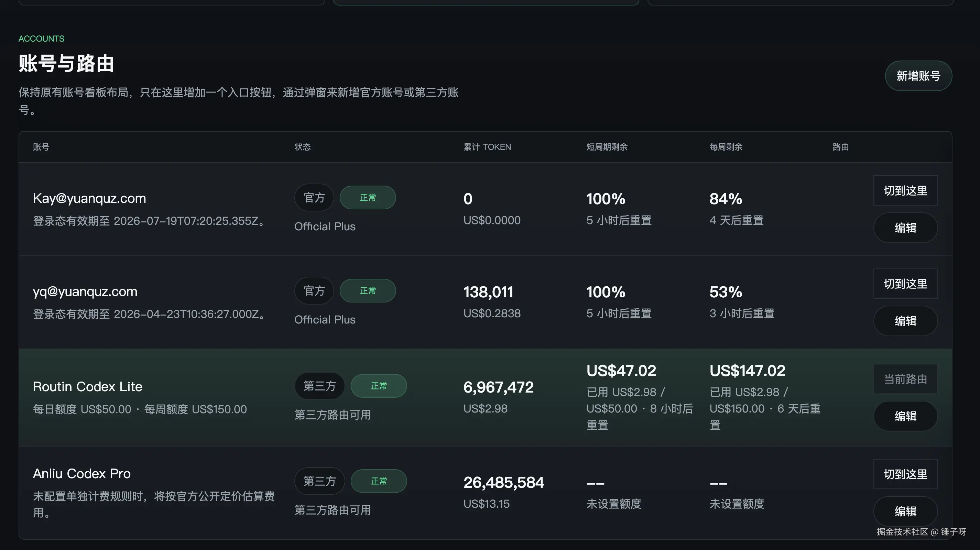Click the 每周剩余 column header

click(726, 147)
